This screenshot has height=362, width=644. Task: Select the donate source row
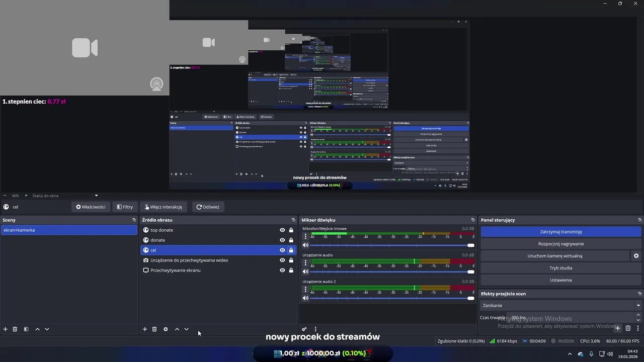pos(218,240)
